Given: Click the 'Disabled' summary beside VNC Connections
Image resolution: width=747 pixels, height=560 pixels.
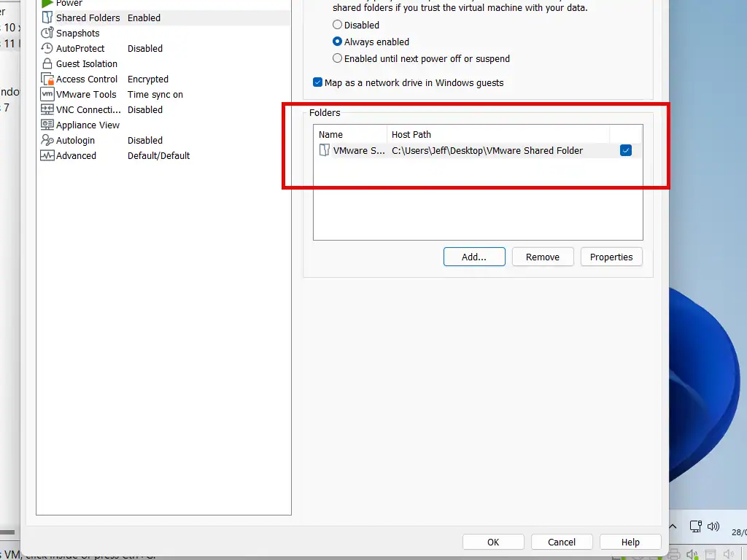Looking at the screenshot, I should pos(145,109).
